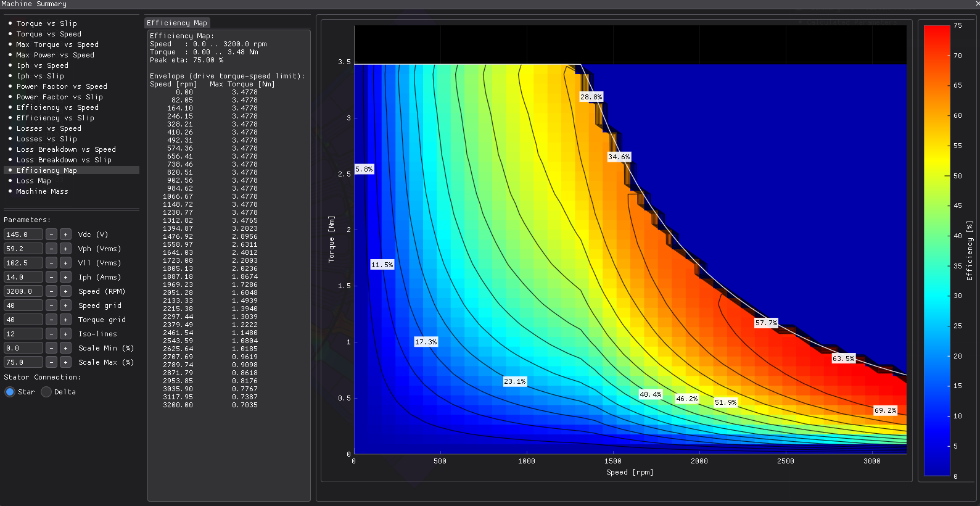
Task: Open Loss Breakdown vs Speed
Action: [72, 149]
